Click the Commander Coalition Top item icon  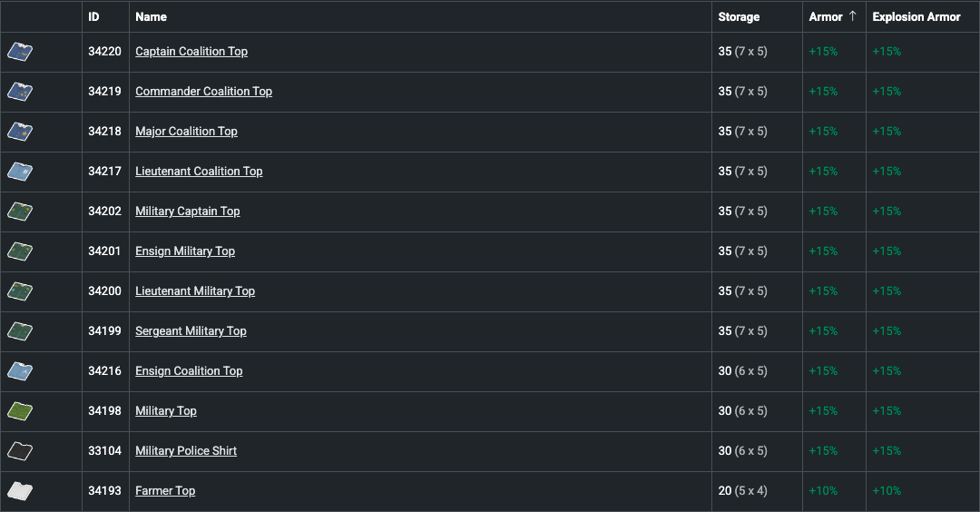(20, 92)
